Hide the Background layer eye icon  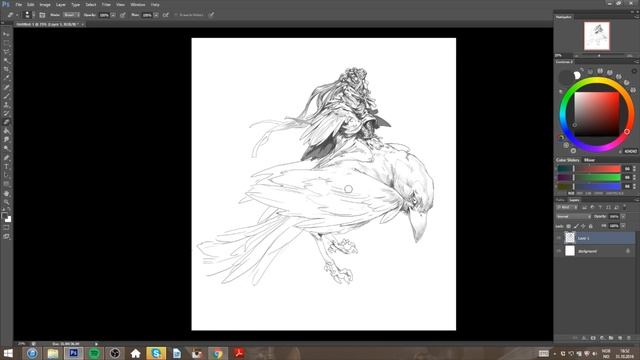click(x=559, y=251)
